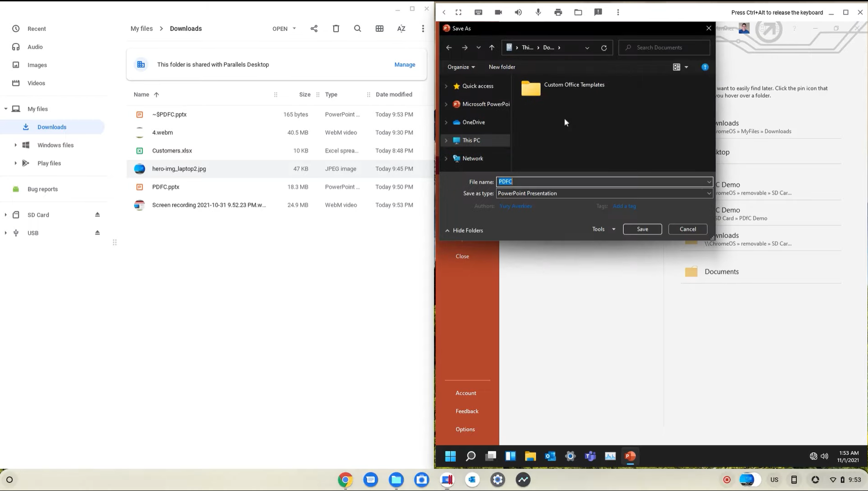Expand the Play files tree item

pos(16,163)
